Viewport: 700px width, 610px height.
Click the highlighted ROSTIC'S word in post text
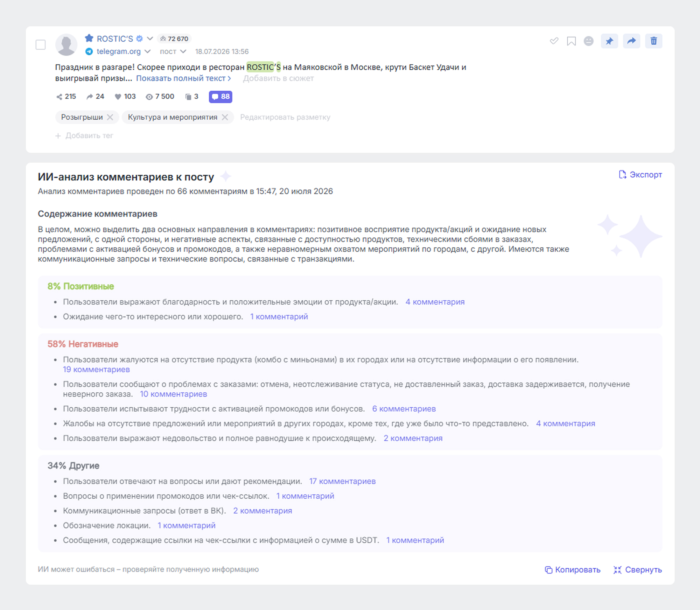click(264, 67)
